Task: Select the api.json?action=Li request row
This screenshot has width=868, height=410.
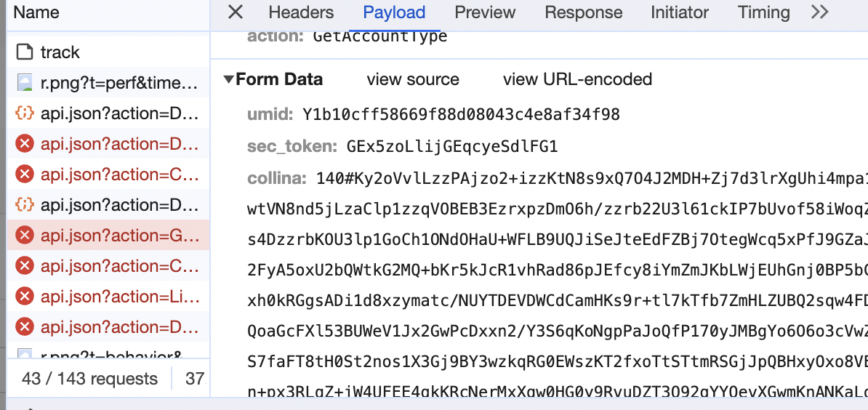Action: (119, 297)
